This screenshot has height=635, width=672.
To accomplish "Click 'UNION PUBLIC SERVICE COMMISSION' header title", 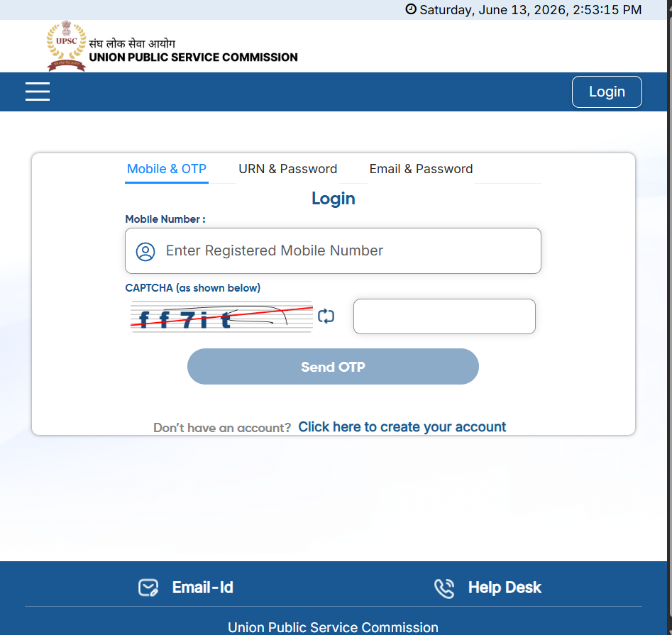I will tap(193, 57).
